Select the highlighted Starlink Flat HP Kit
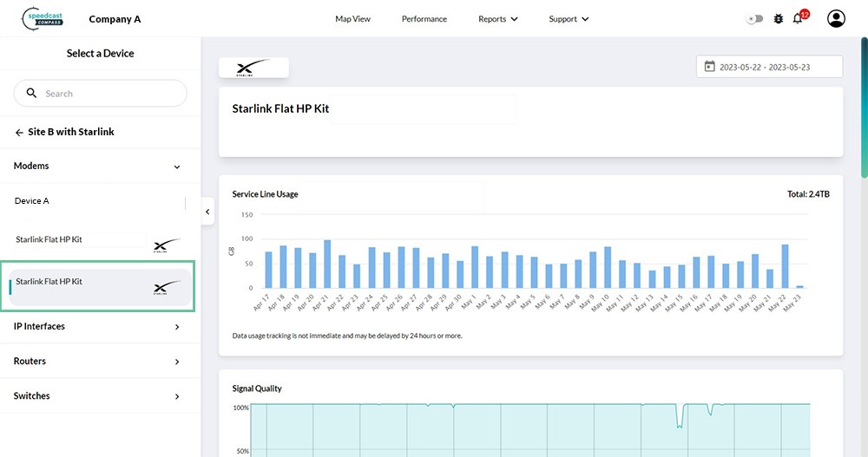The width and height of the screenshot is (868, 457). [100, 286]
